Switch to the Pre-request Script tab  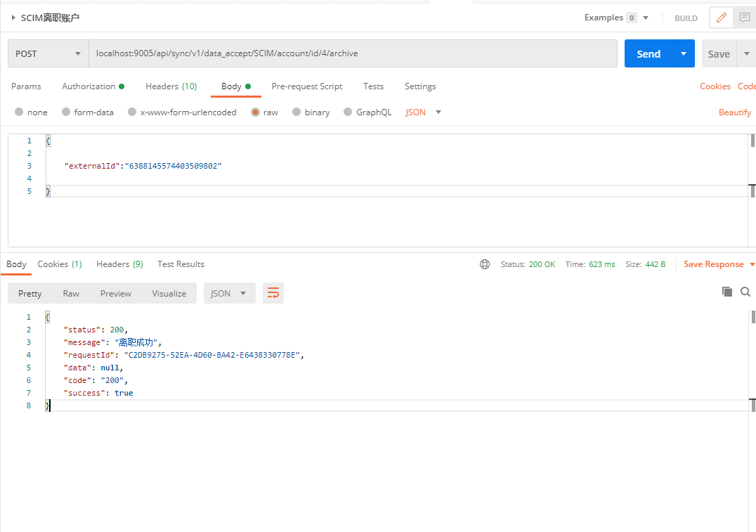(307, 86)
